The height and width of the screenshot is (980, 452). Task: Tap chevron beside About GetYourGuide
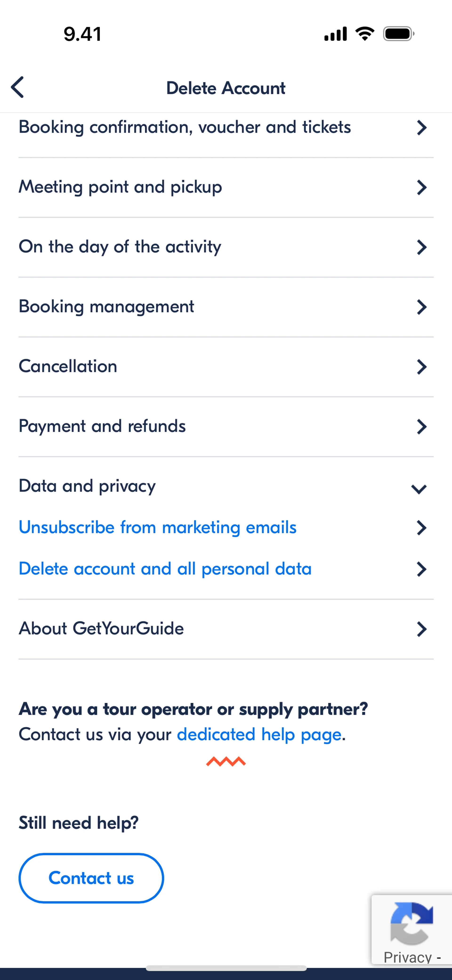(x=421, y=629)
